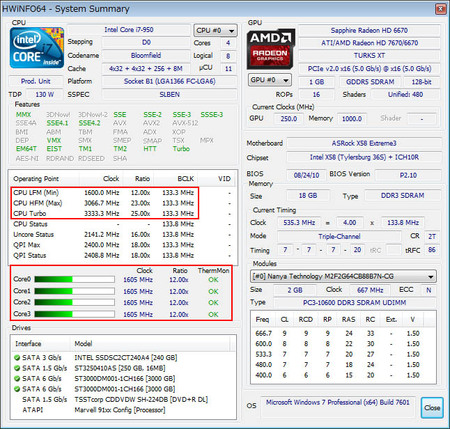Select the TSSTcorp CDDVDW SH-224DB drive row
450x429 pixels.
[123, 399]
